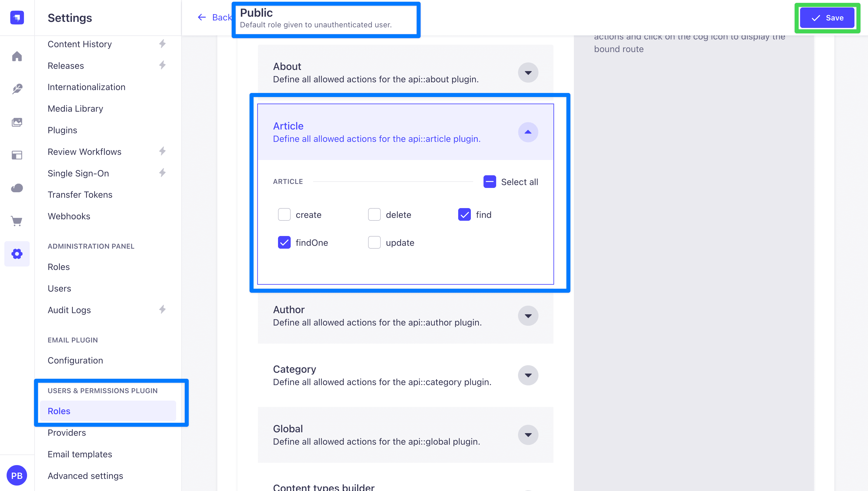Click the Settings heading

pyautogui.click(x=70, y=18)
